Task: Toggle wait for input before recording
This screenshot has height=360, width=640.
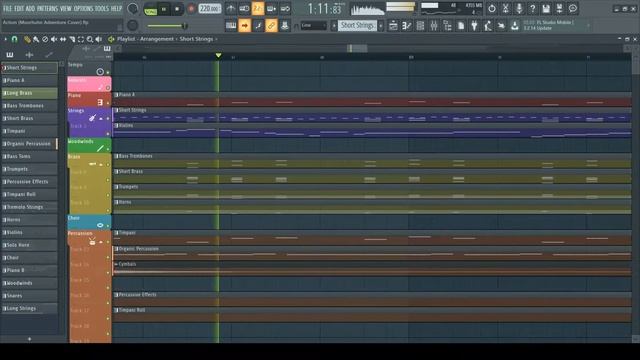Action: tap(244, 9)
